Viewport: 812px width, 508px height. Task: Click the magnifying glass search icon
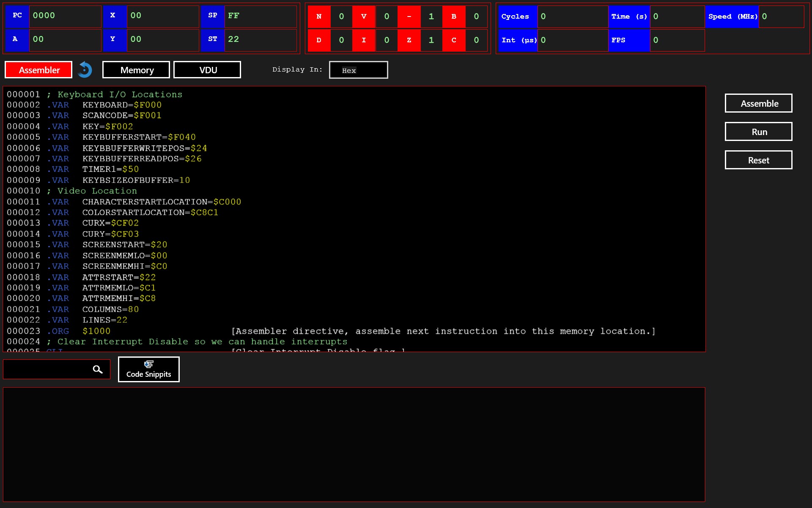pos(98,370)
